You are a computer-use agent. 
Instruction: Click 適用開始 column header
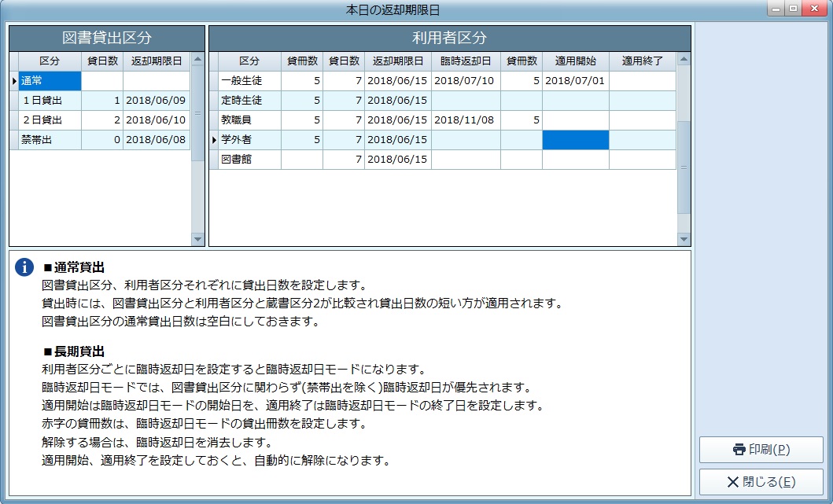(575, 61)
